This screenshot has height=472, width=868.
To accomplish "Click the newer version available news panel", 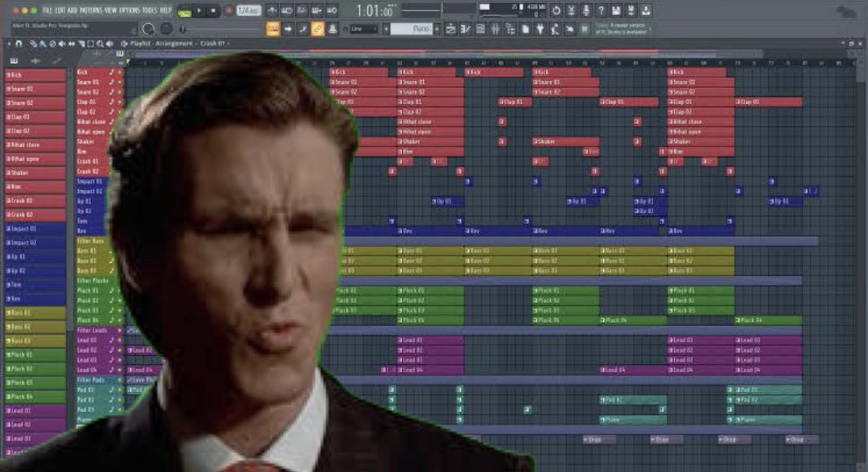I will [623, 29].
